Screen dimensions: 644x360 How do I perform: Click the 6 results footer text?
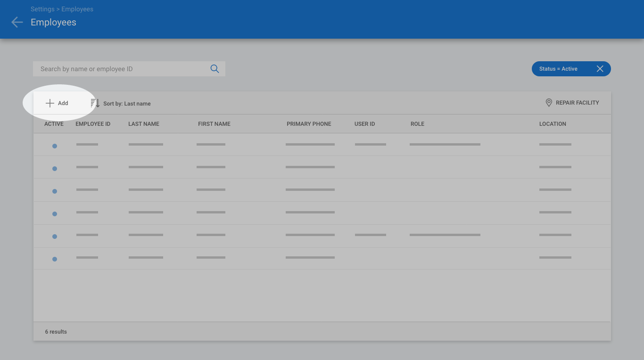56,332
